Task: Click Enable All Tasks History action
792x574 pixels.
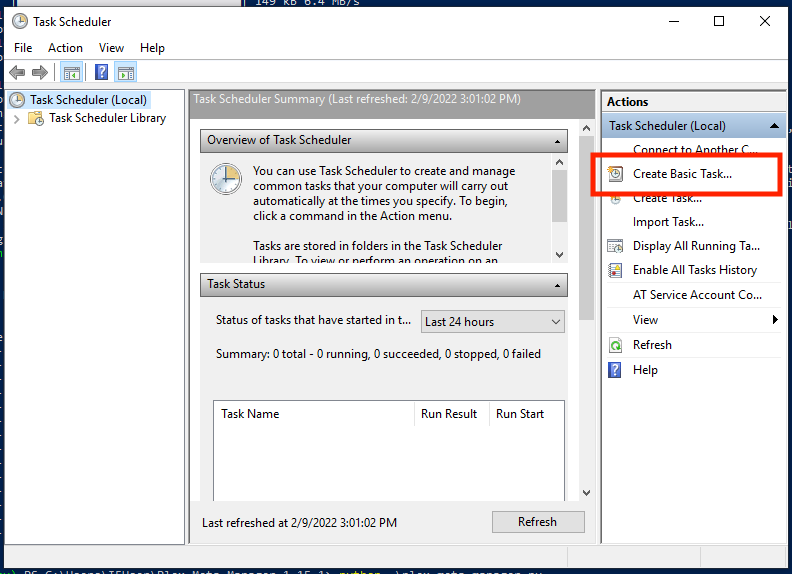Action: click(x=695, y=270)
